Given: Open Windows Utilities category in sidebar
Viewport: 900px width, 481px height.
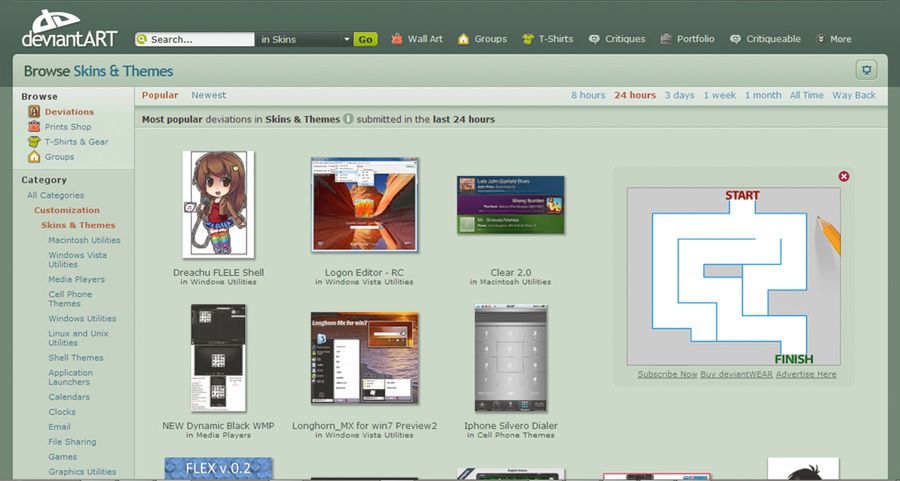Looking at the screenshot, I should (x=82, y=318).
